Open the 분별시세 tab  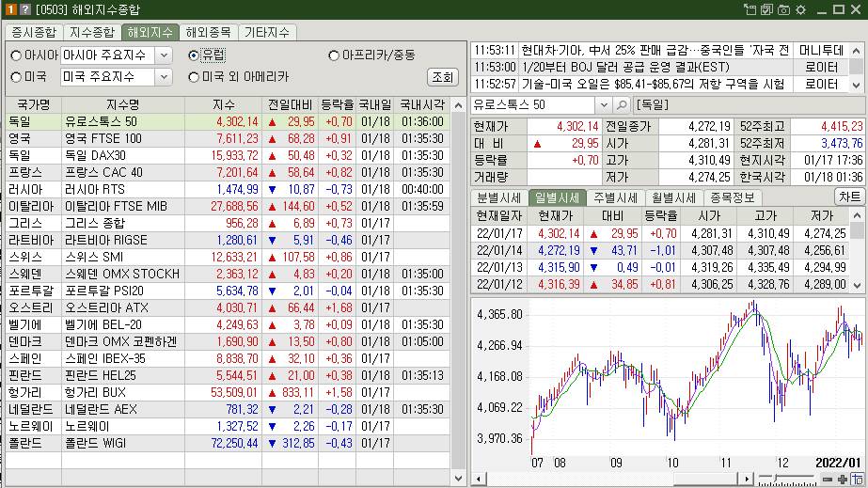[498, 197]
